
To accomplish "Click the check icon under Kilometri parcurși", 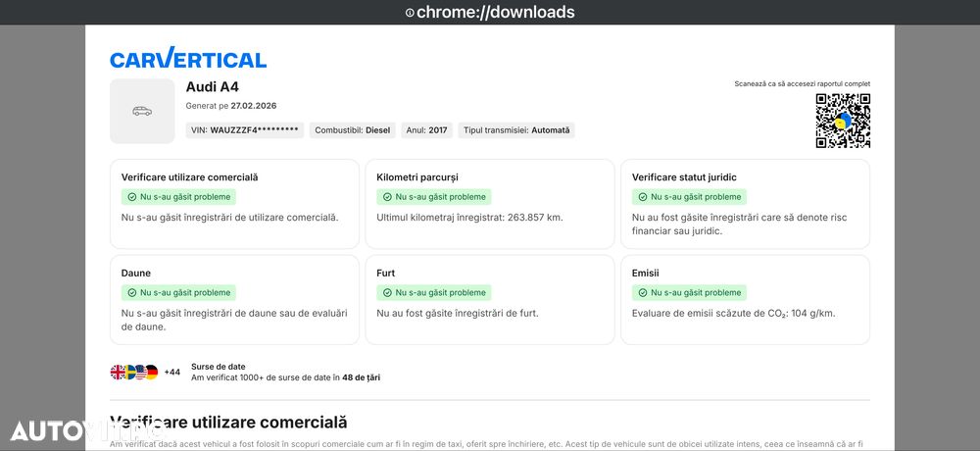I will (387, 197).
